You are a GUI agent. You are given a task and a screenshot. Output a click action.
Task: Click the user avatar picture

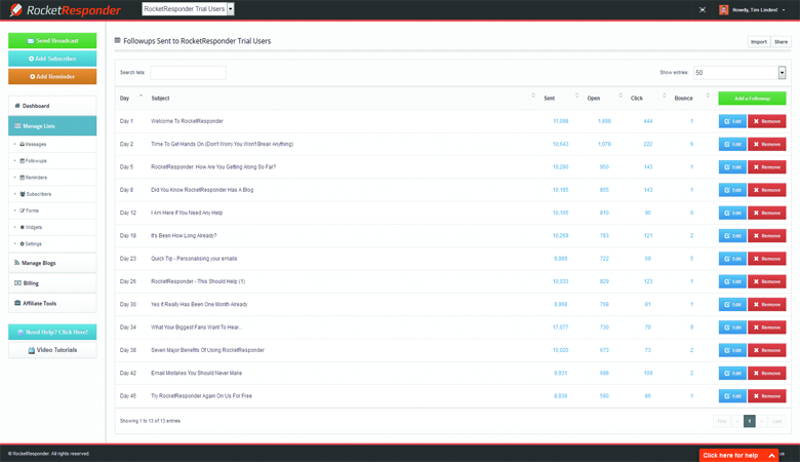tap(723, 10)
